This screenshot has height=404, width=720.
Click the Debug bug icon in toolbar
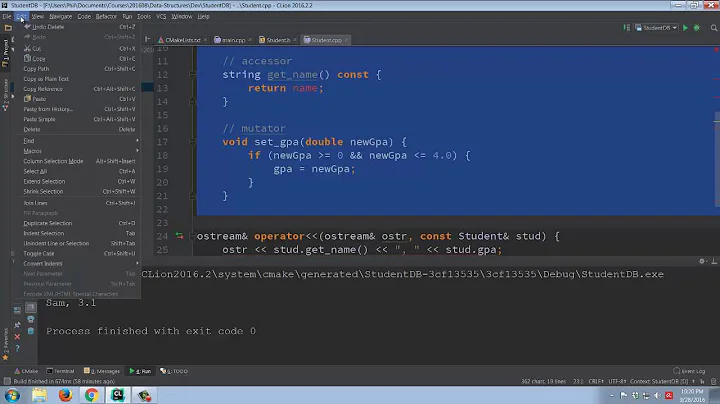(x=697, y=28)
